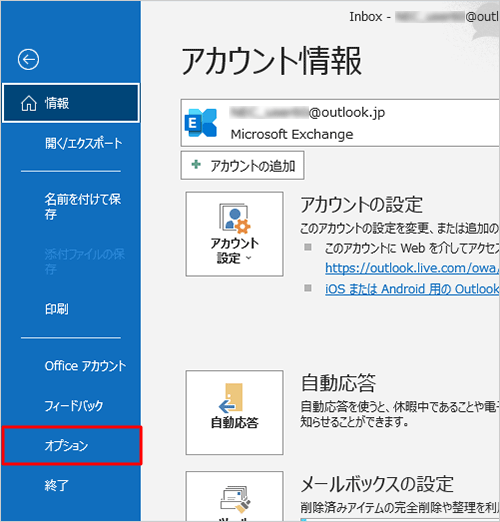
Task: Select the 情報 tab label
Action: 57,103
